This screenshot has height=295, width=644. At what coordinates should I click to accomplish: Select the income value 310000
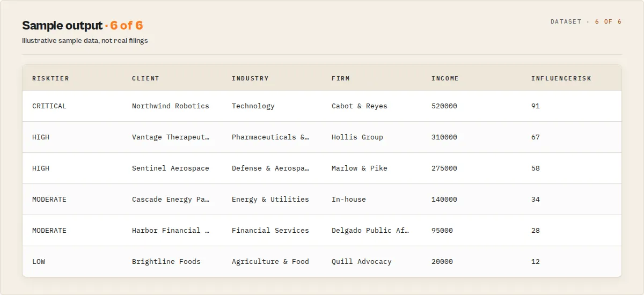point(444,137)
